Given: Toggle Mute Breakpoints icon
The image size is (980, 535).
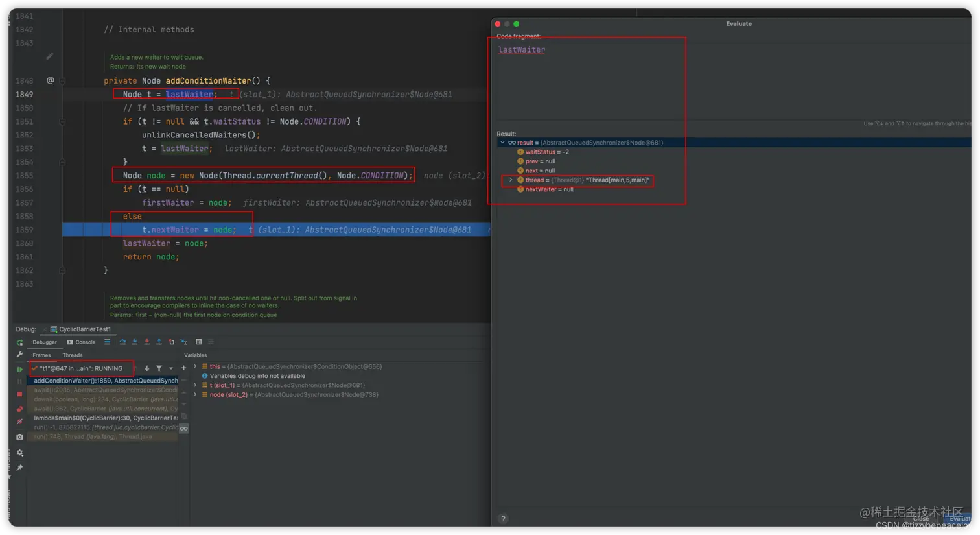Looking at the screenshot, I should tap(19, 422).
